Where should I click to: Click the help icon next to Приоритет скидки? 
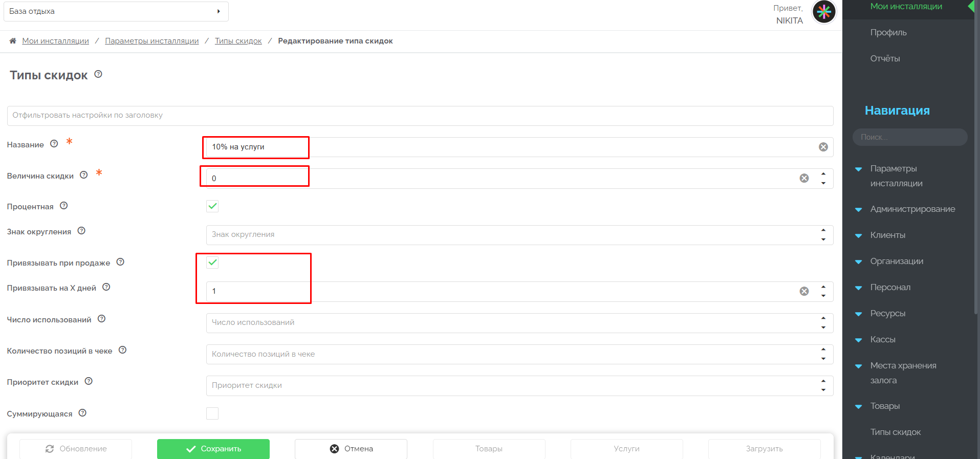[89, 381]
